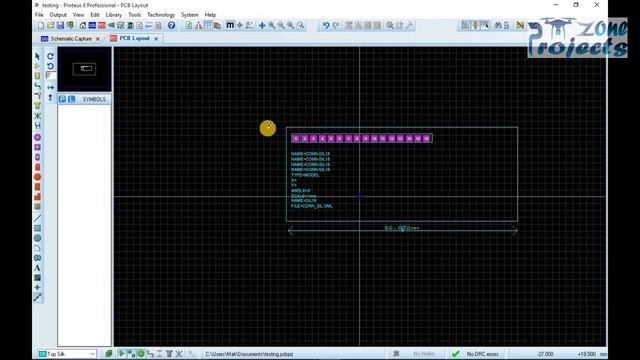Select the Component Mode tool

[38, 66]
